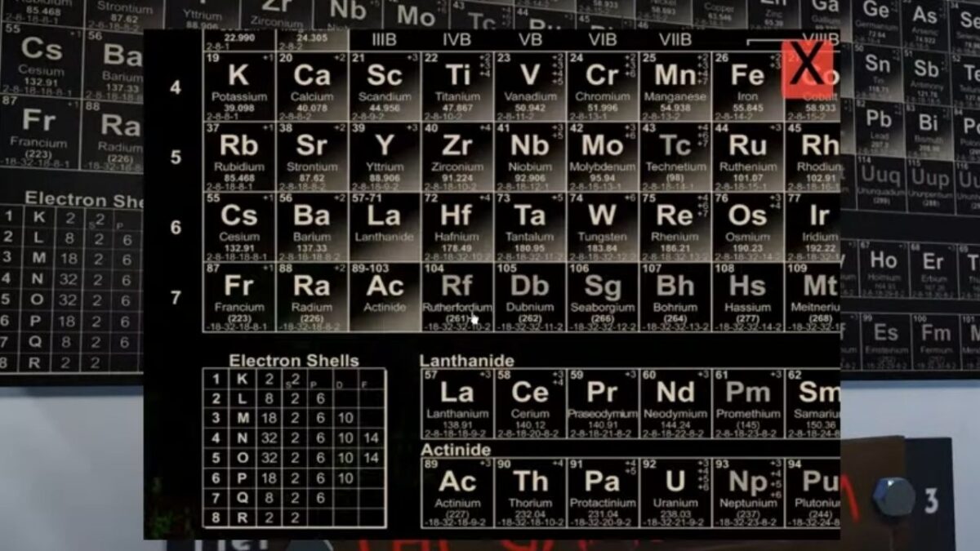Click the Potassium (K) element tile
This screenshot has width=980, height=551.
click(238, 87)
